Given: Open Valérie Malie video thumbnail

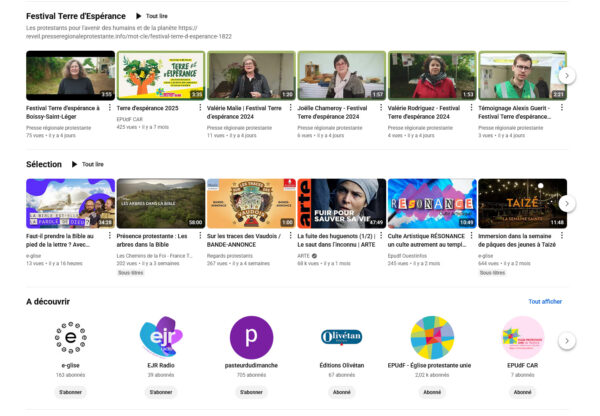Looking at the screenshot, I should (x=251, y=75).
